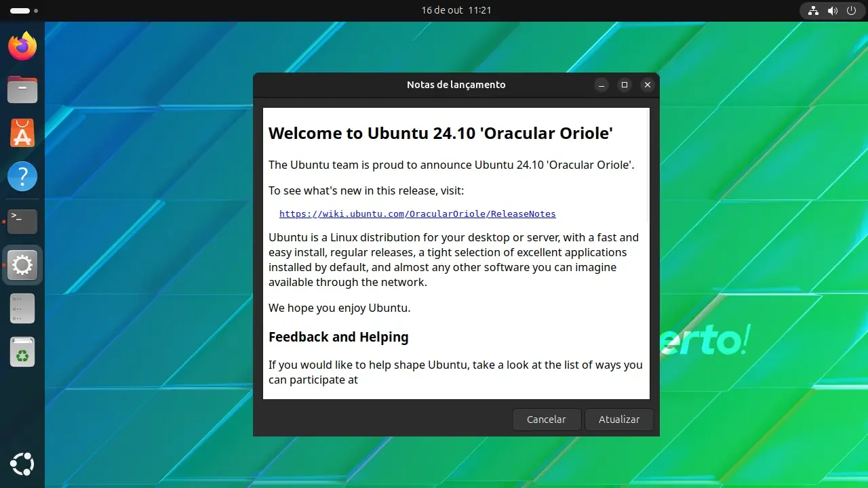Open Terminal from the dock
The height and width of the screenshot is (488, 868).
(x=22, y=221)
